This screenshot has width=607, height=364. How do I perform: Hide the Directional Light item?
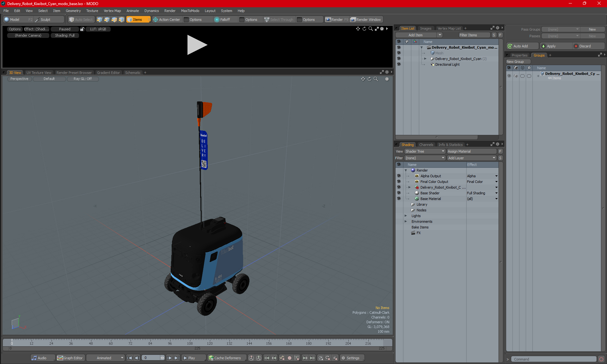399,64
